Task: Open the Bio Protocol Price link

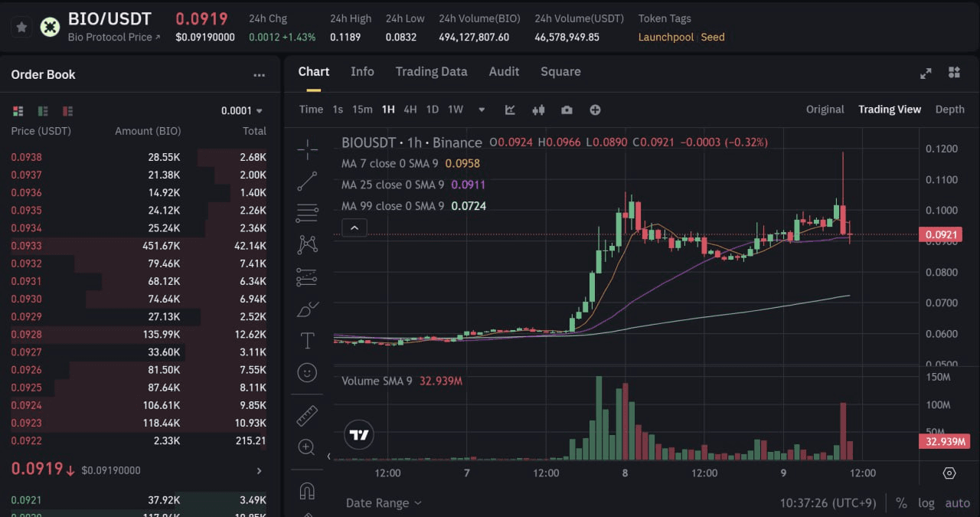Action: click(x=114, y=37)
